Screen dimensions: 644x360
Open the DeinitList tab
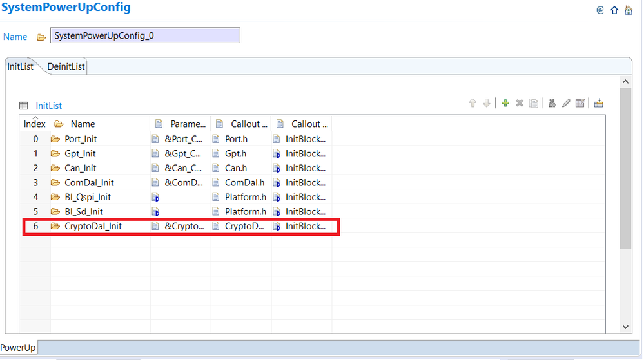pyautogui.click(x=66, y=66)
